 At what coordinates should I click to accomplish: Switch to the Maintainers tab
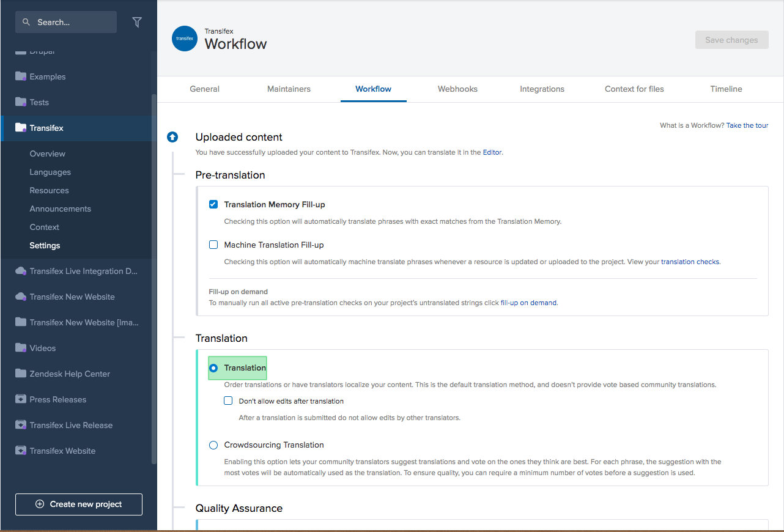point(289,89)
